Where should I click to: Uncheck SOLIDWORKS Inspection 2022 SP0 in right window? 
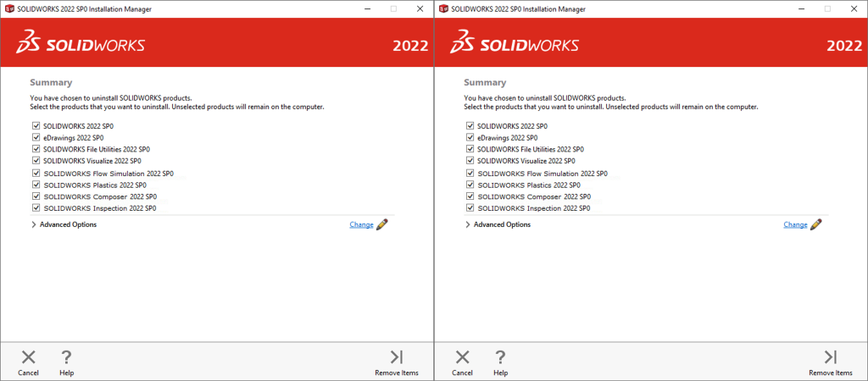point(470,207)
